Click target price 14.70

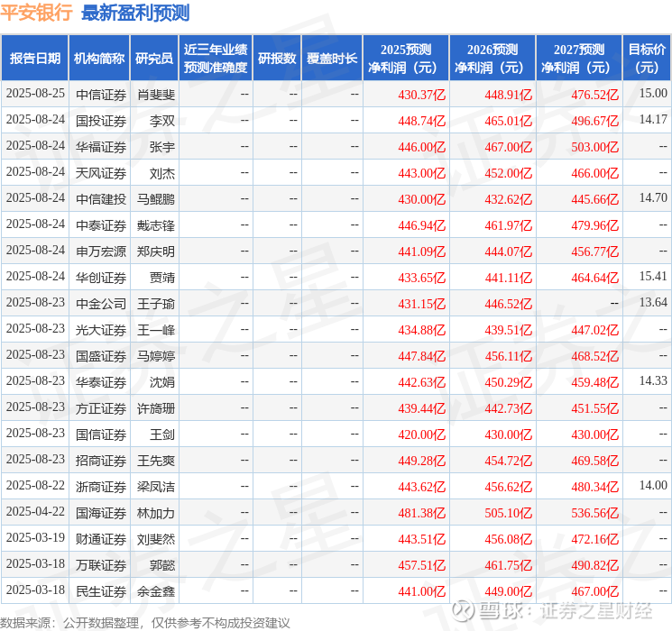click(653, 197)
